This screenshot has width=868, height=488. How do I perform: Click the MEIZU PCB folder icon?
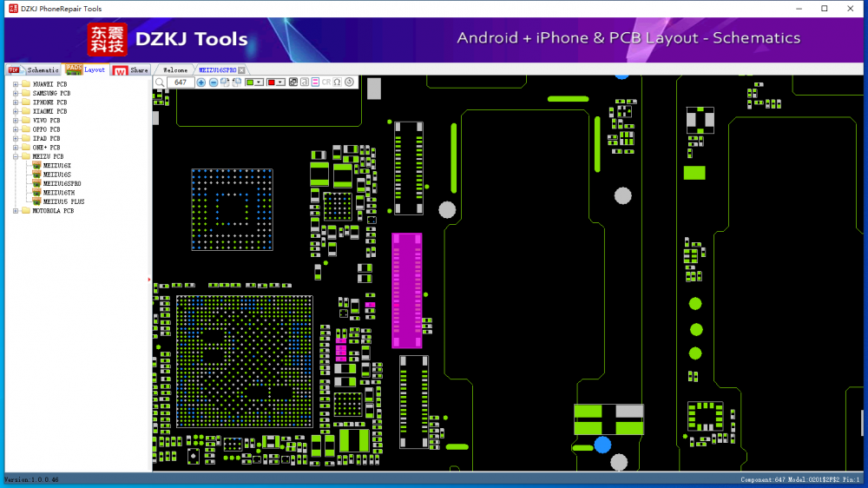(25, 157)
